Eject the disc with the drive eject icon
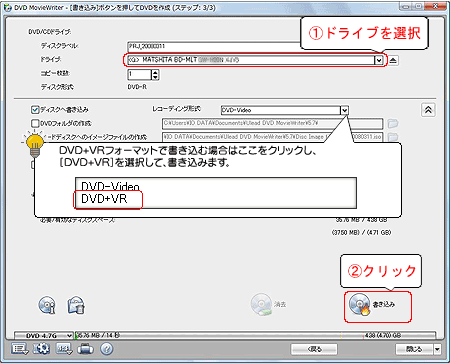Image resolution: width=450 pixels, height=363 pixels. pyautogui.click(x=393, y=60)
